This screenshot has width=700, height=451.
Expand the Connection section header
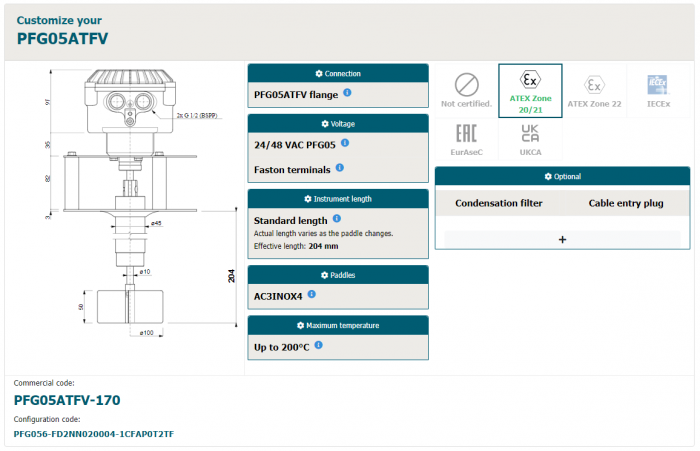click(337, 74)
